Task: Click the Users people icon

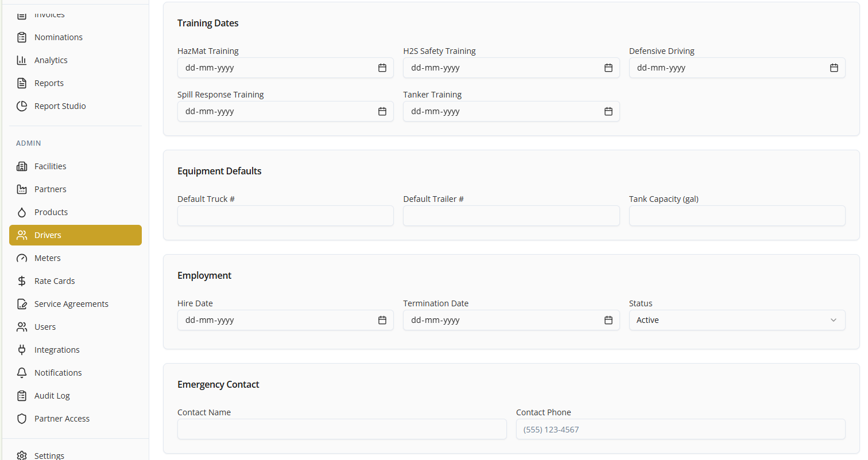Action: tap(22, 327)
